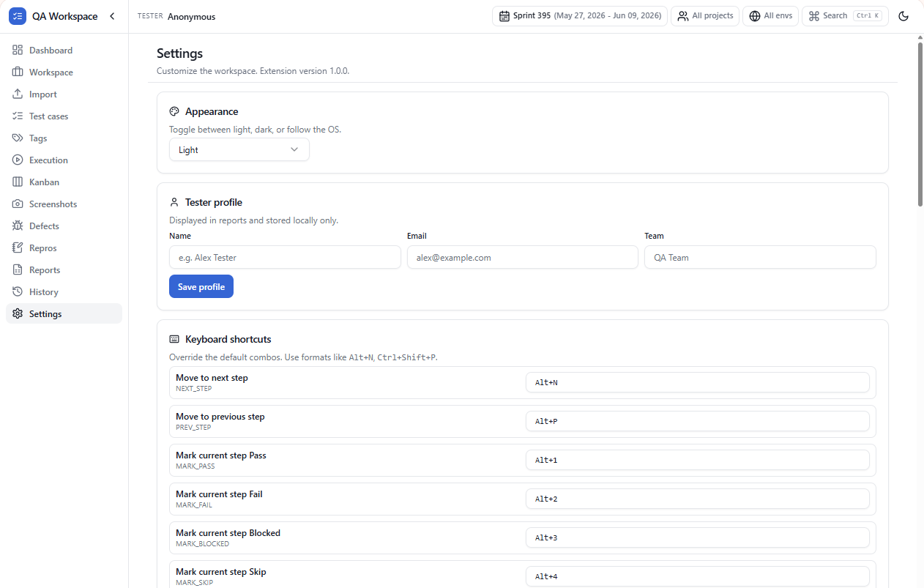
Task: Click the Reports document icon
Action: (x=18, y=270)
